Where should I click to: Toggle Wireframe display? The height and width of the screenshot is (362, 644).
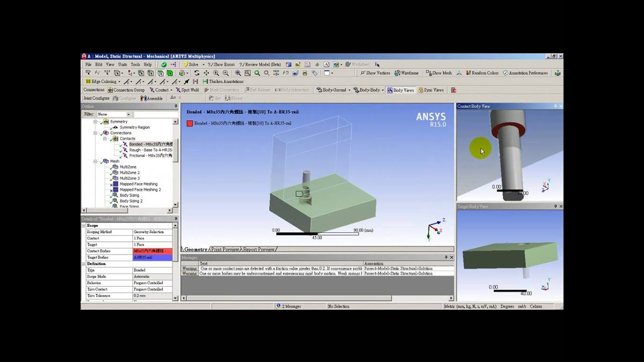pos(407,73)
